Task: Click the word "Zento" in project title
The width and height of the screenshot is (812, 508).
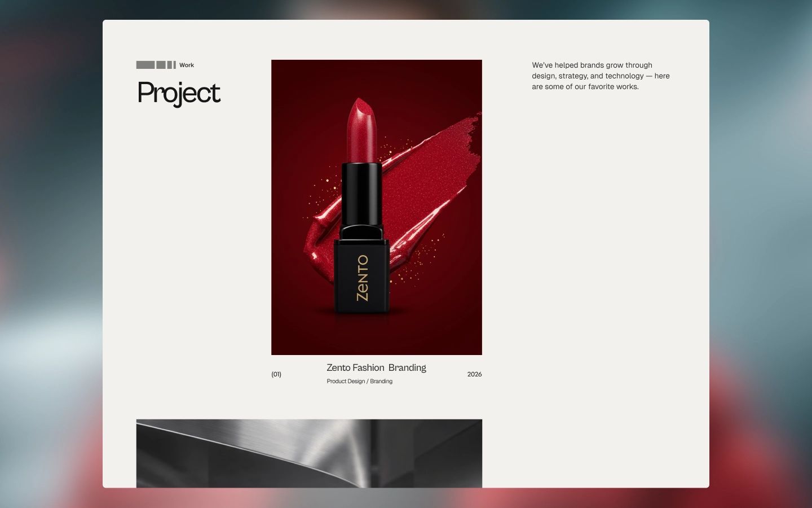Action: point(338,368)
